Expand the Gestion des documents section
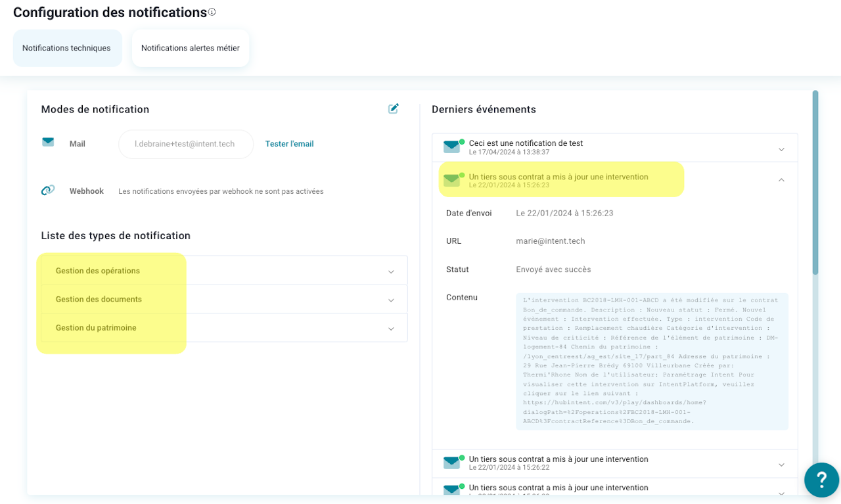Image resolution: width=841 pixels, height=504 pixels. tap(391, 300)
